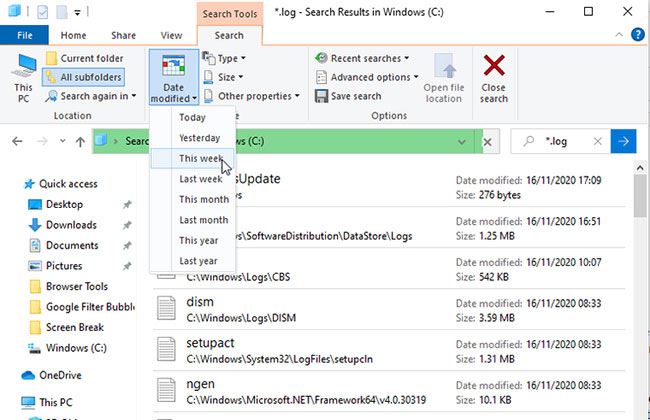Stop search with address bar X
This screenshot has height=420, width=650.
[488, 142]
